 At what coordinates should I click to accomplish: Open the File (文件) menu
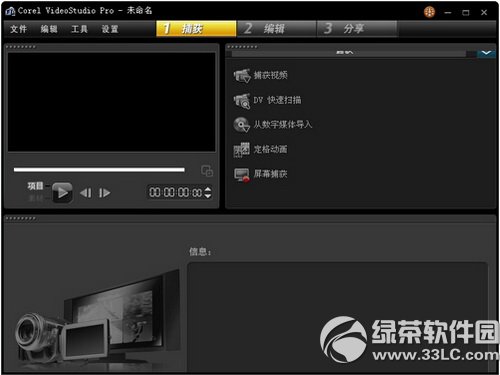(x=19, y=29)
